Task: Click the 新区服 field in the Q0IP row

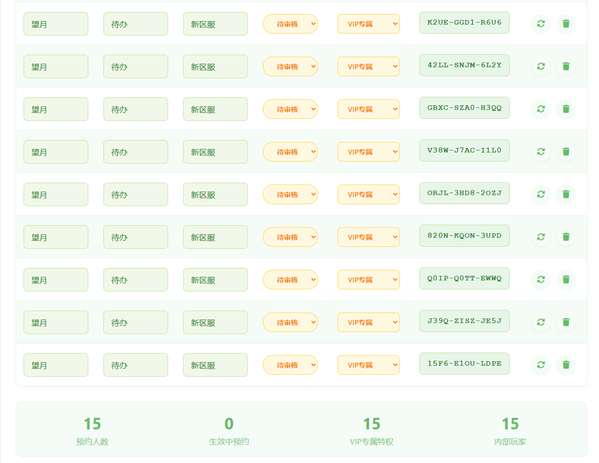Action: tap(215, 280)
